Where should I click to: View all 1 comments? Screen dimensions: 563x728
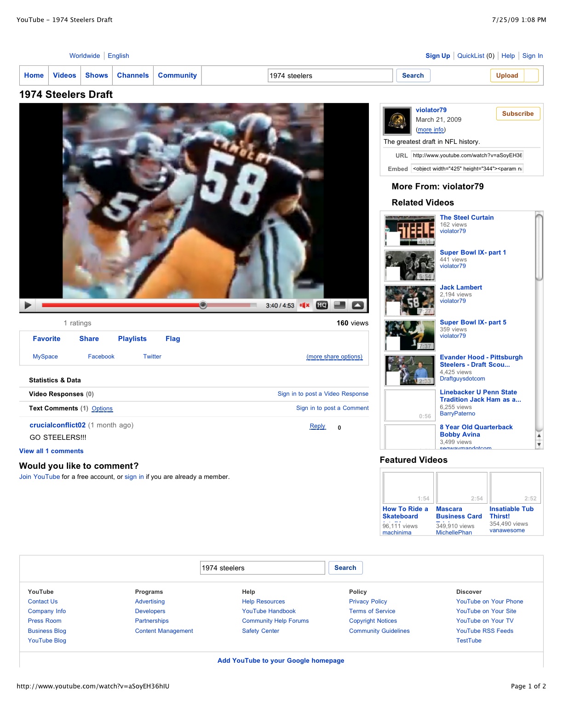(52, 451)
